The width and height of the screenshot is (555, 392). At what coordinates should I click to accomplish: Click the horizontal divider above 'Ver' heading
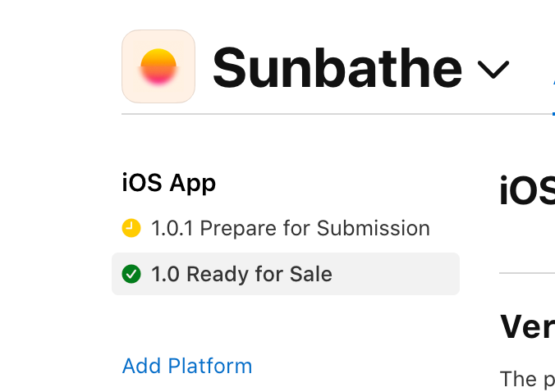click(527, 273)
